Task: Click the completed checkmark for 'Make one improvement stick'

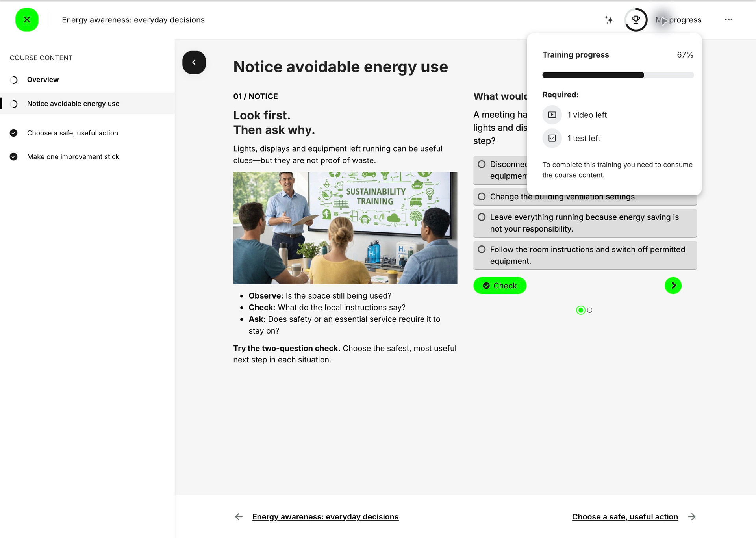Action: tap(14, 157)
